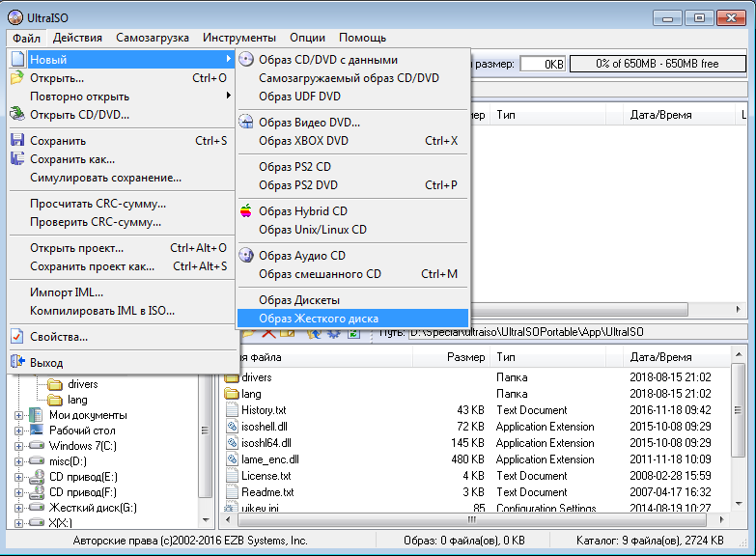
Task: Open the Инструменты menu
Action: point(239,38)
